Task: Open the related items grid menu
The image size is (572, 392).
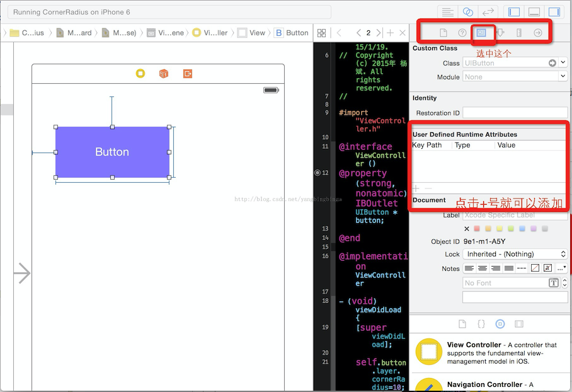Action: point(321,33)
